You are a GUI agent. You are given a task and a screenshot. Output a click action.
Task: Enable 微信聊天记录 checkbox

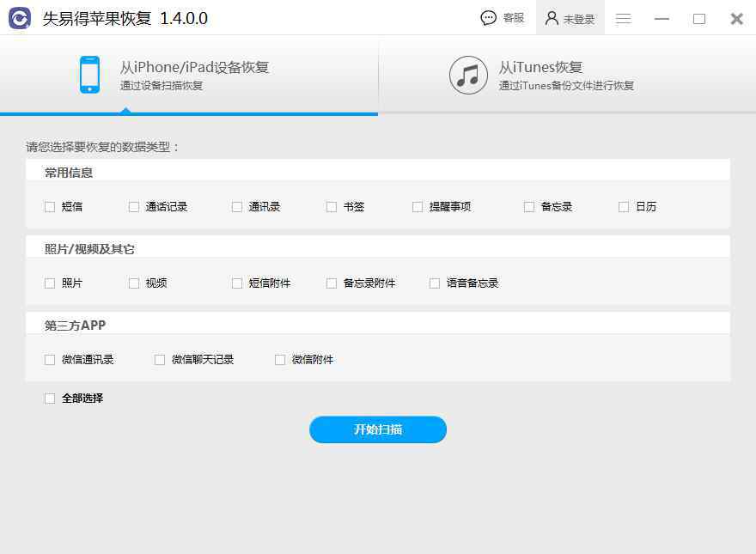click(x=160, y=360)
